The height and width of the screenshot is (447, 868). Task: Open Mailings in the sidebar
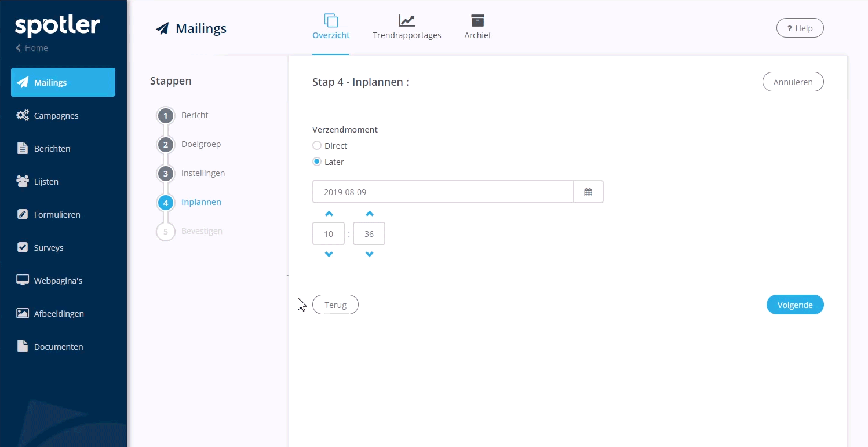pos(63,82)
